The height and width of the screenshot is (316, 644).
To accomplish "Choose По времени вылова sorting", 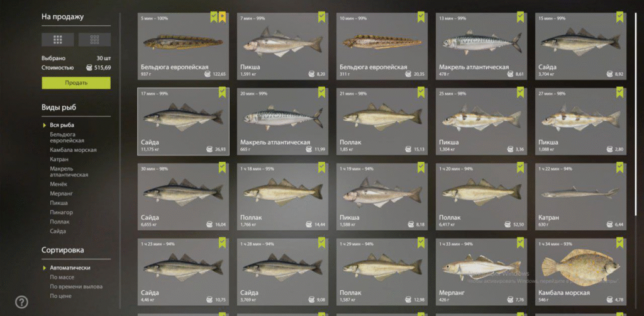I will pyautogui.click(x=76, y=287).
